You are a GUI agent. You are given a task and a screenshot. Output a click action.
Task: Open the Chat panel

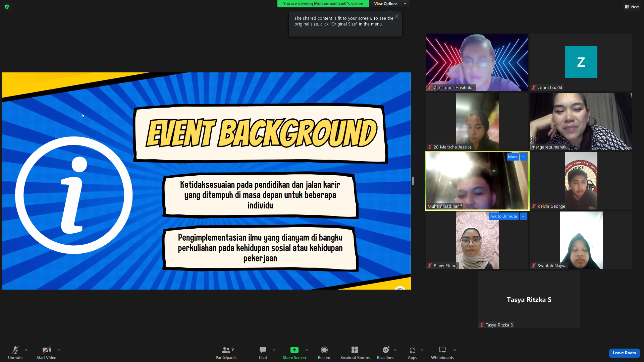coord(263,353)
